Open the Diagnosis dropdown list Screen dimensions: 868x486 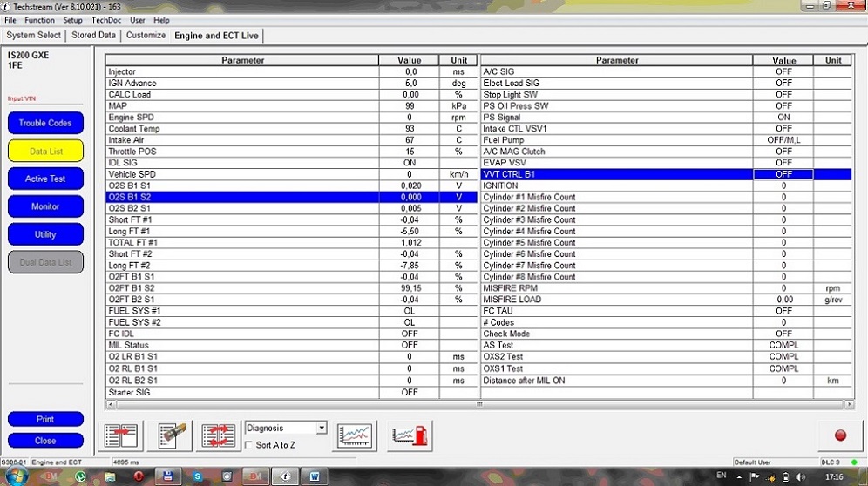pos(322,428)
